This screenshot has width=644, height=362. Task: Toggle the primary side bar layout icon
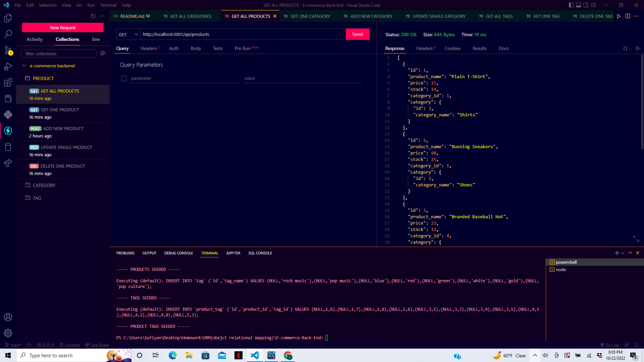(x=571, y=5)
